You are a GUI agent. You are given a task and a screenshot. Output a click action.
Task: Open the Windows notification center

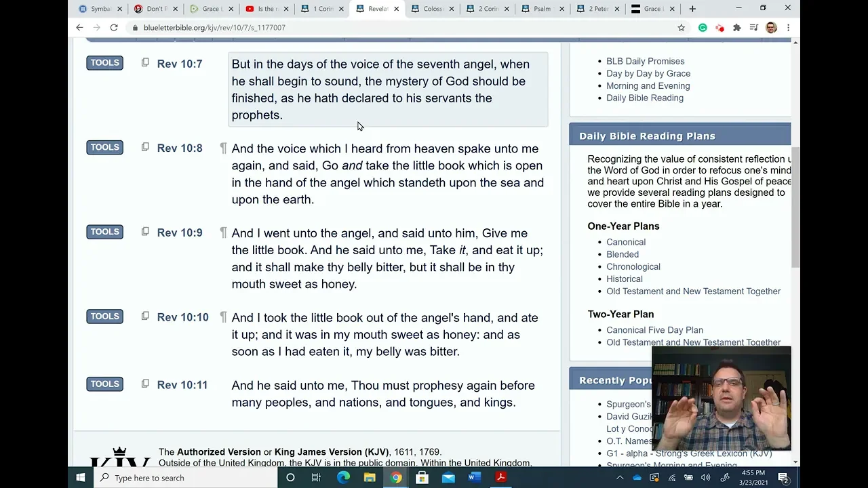click(x=783, y=478)
